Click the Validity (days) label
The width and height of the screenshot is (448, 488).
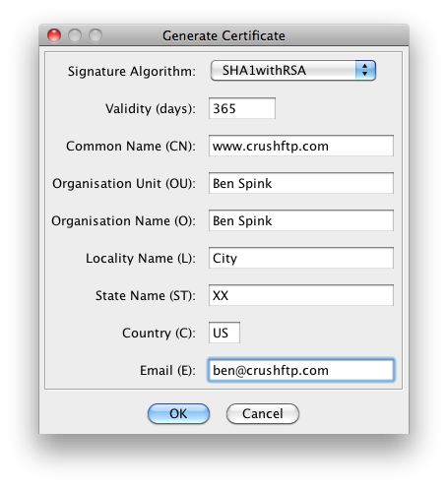pyautogui.click(x=151, y=108)
